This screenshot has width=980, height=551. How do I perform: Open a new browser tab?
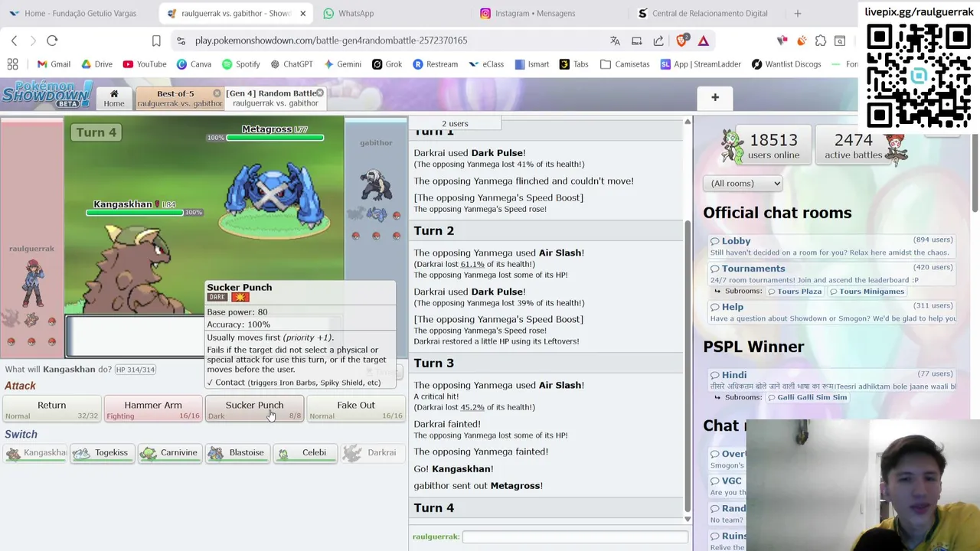pyautogui.click(x=798, y=13)
